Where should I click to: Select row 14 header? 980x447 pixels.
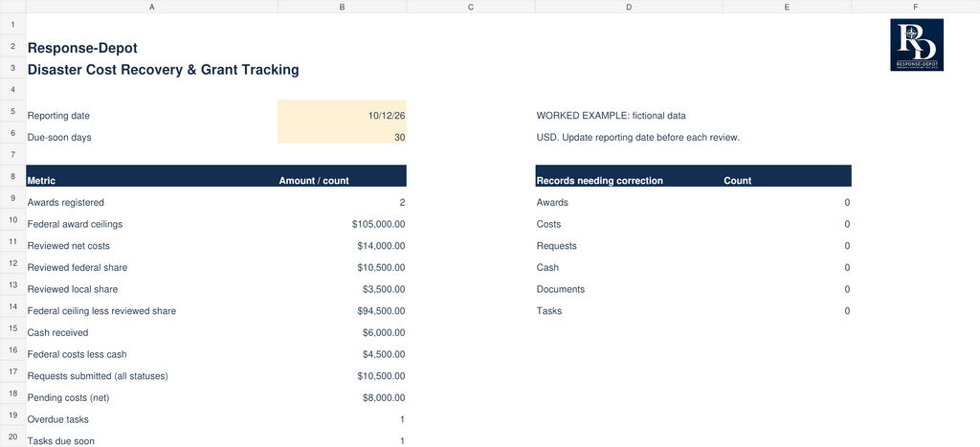13,305
